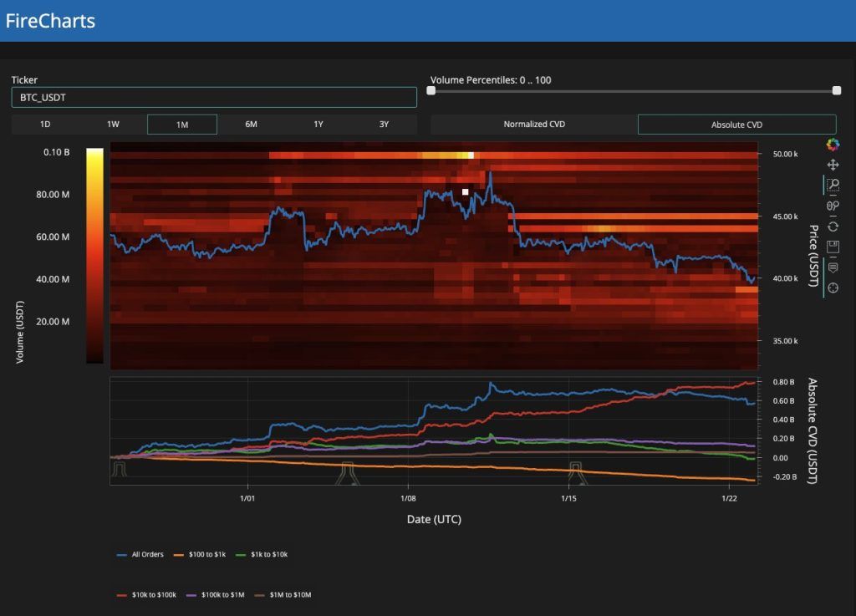
Task: Enable hover tooltip mode with the speech-bubble icon
Action: tap(833, 267)
